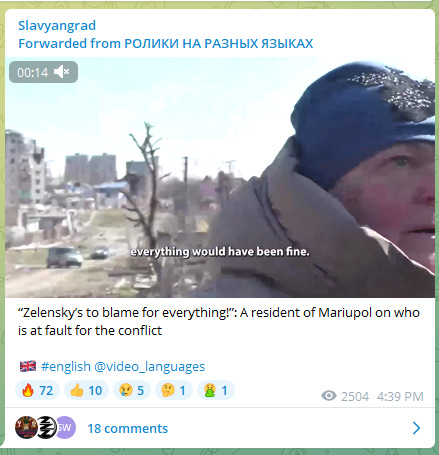Expand comments with the right chevron arrow

(x=416, y=428)
